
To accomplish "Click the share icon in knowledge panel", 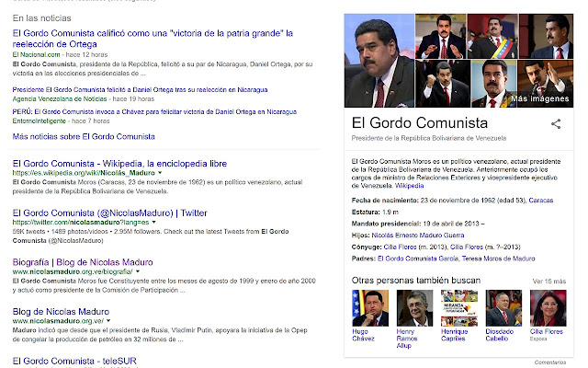I will [556, 124].
